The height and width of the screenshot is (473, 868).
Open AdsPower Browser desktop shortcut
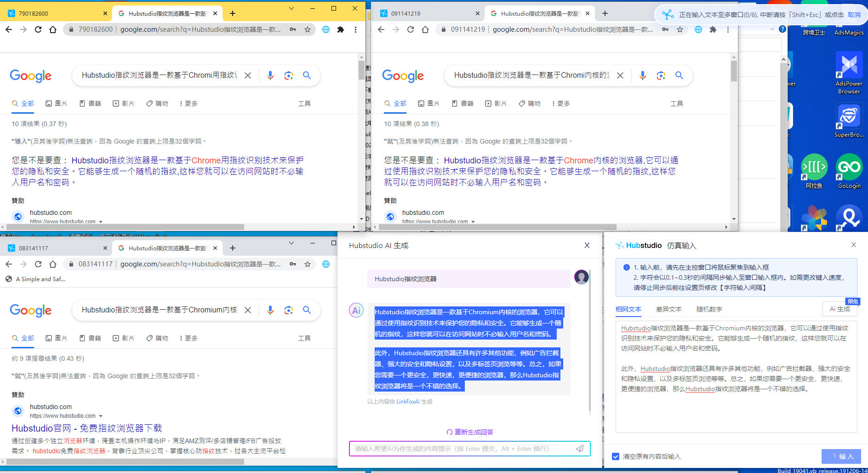click(x=849, y=73)
